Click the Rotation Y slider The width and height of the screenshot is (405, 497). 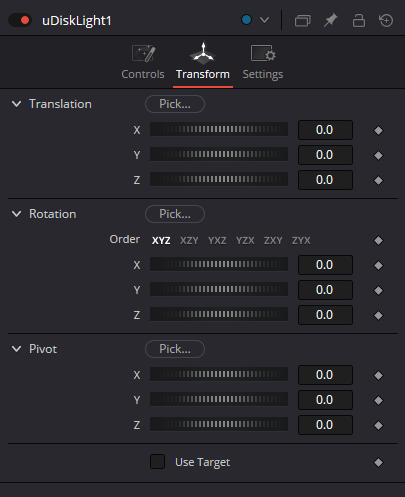[x=219, y=289]
